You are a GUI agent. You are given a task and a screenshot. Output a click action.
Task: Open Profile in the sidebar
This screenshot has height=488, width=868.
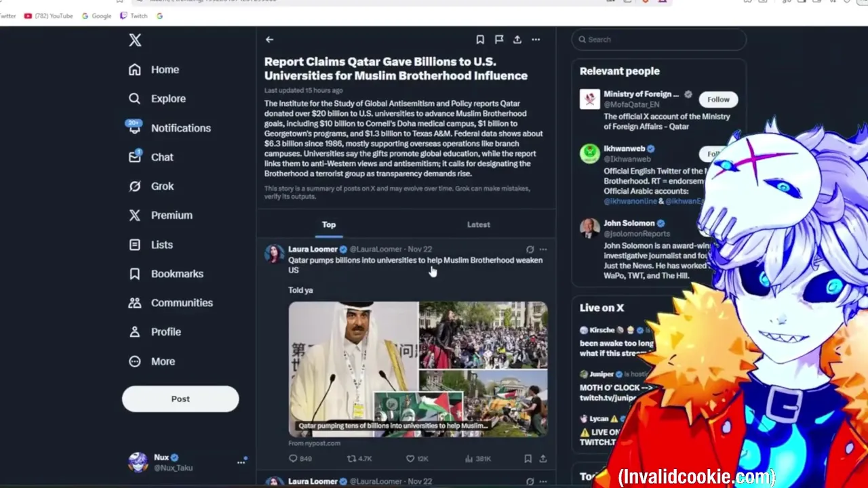(x=155, y=332)
